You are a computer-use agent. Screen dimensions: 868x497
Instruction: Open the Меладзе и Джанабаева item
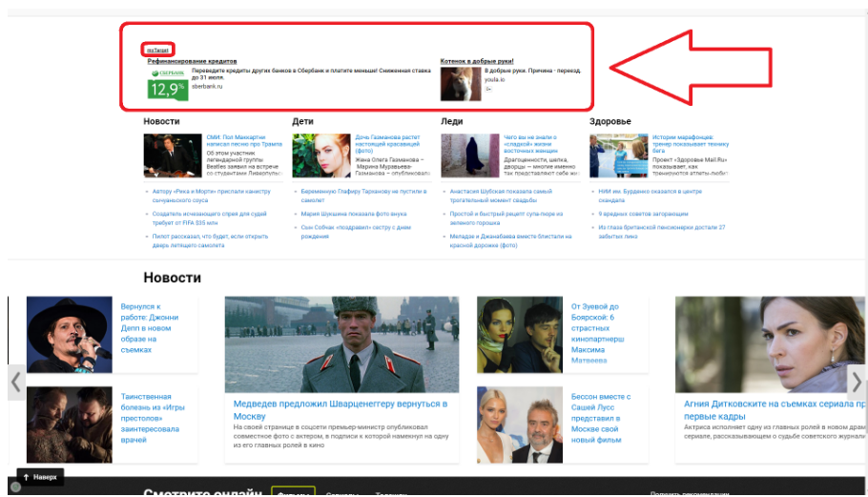coord(510,240)
